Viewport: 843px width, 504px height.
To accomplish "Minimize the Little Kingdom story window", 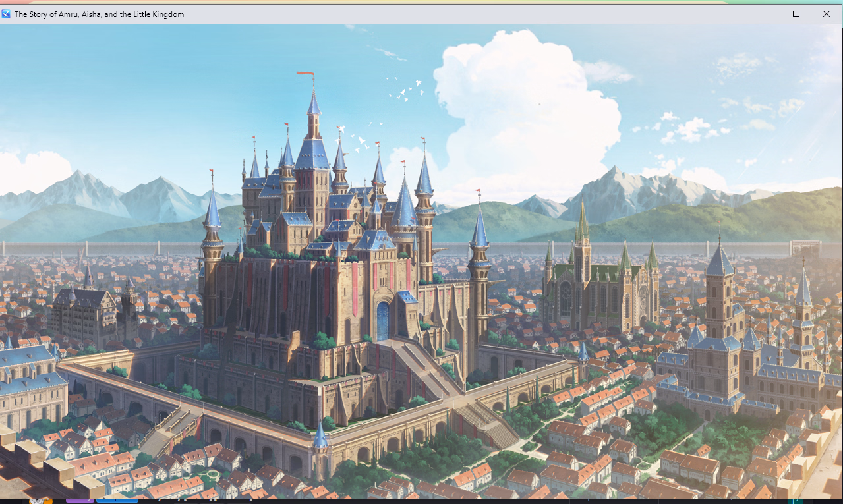I will pos(766,14).
